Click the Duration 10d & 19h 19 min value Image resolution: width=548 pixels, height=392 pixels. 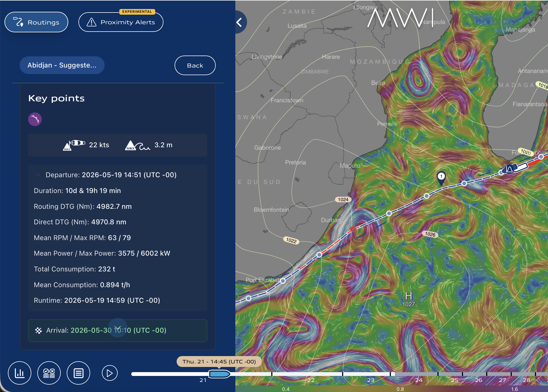point(93,191)
